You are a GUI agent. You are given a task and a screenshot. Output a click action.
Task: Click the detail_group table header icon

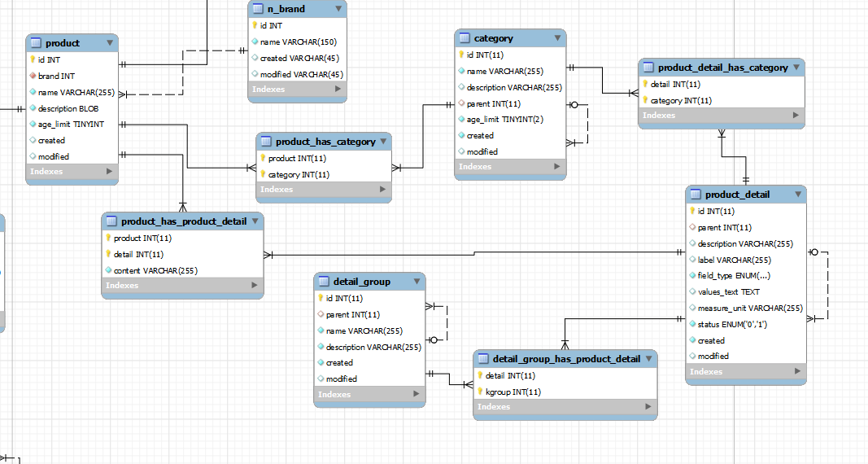pos(324,282)
